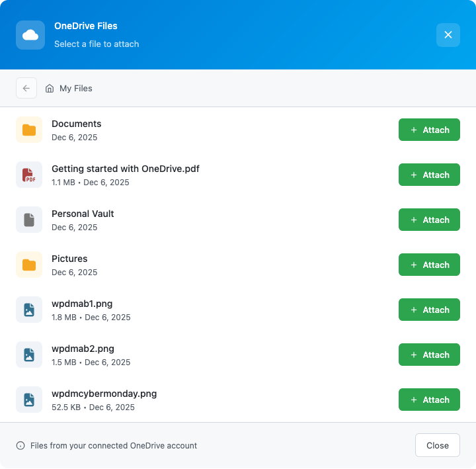
Task: Open the Pictures folder name
Action: 69,259
